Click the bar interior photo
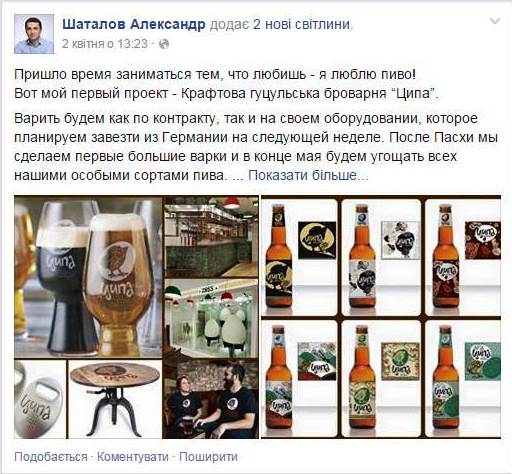Viewport: 512px width, 474px height. pyautogui.click(x=211, y=237)
